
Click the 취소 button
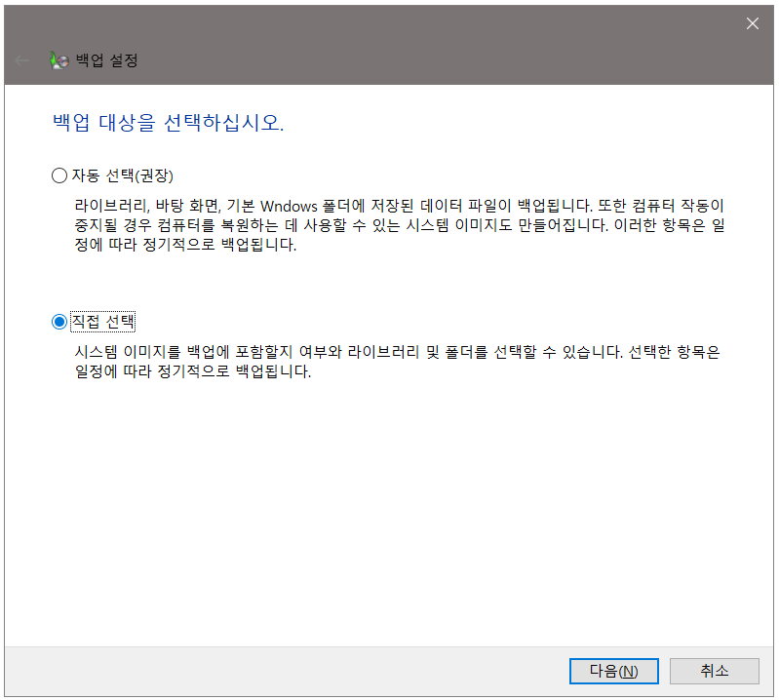point(714,671)
